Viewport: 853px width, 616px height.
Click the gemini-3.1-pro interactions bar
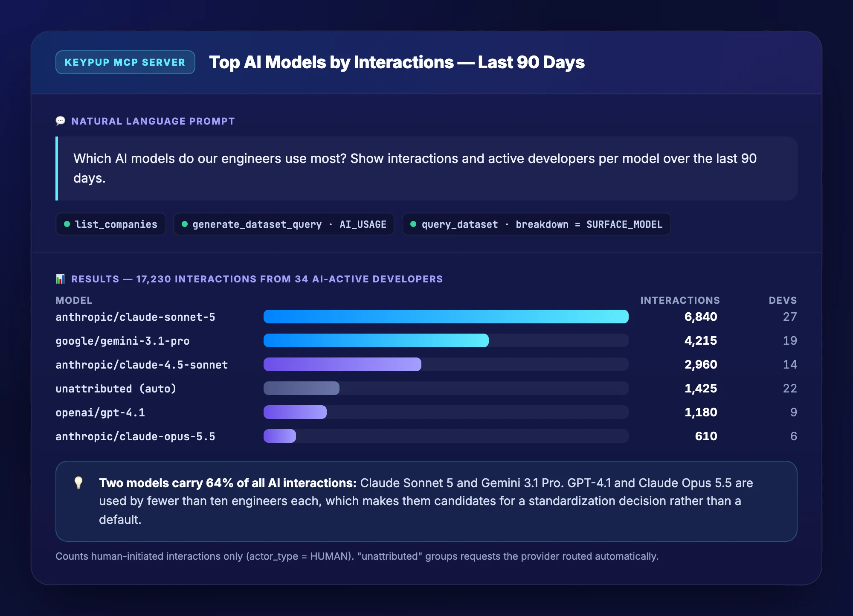point(376,340)
